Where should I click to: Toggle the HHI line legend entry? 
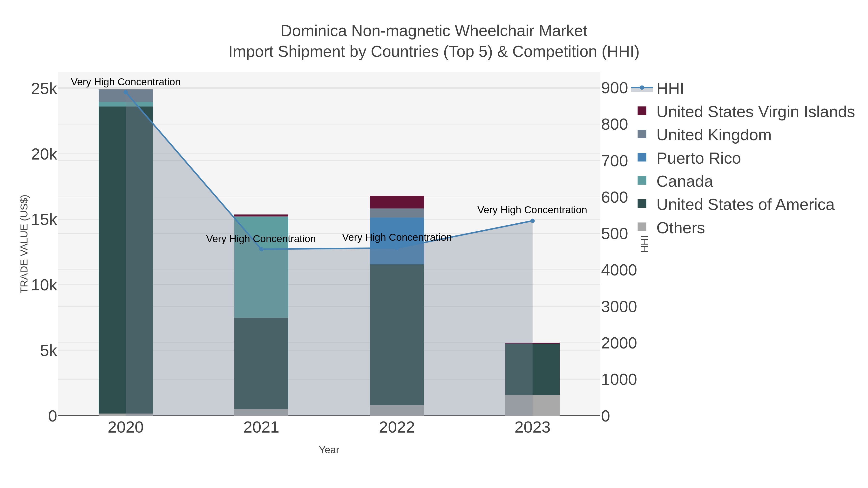tap(657, 89)
